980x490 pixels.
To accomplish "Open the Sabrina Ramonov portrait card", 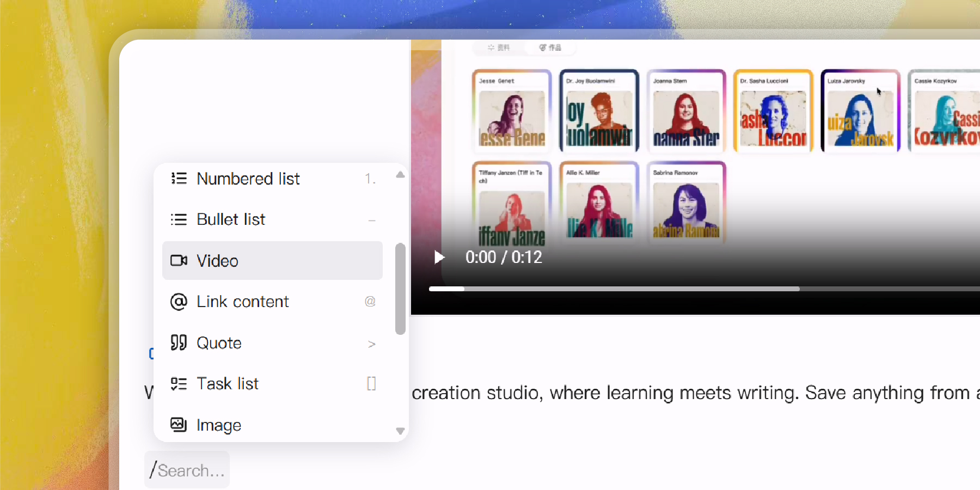I will click(686, 203).
